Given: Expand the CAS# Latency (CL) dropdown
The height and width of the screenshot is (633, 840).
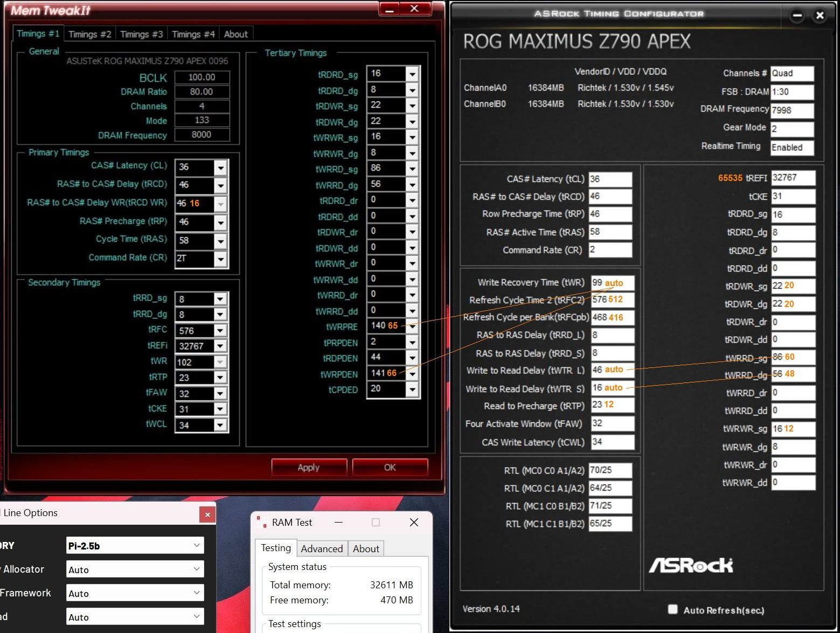Looking at the screenshot, I should pos(220,168).
